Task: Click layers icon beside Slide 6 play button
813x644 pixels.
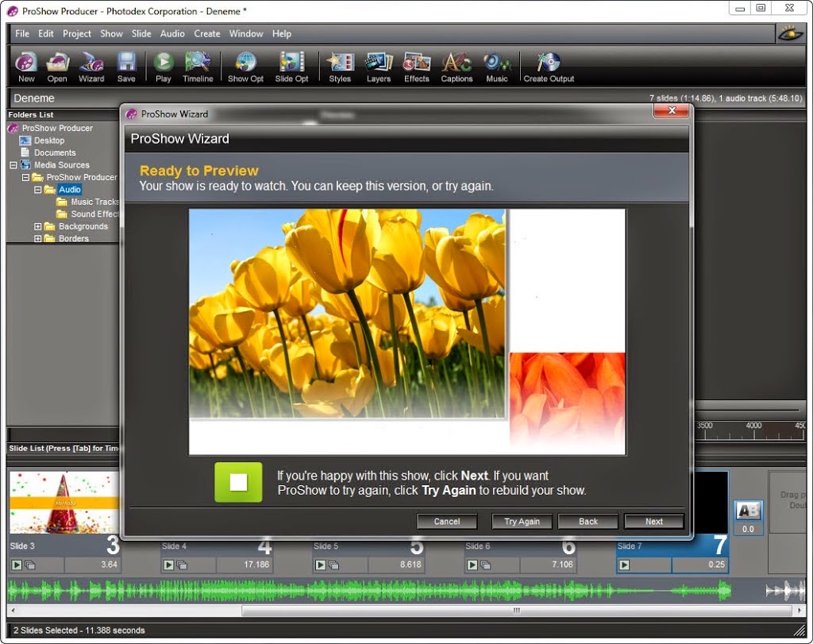Action: [485, 565]
